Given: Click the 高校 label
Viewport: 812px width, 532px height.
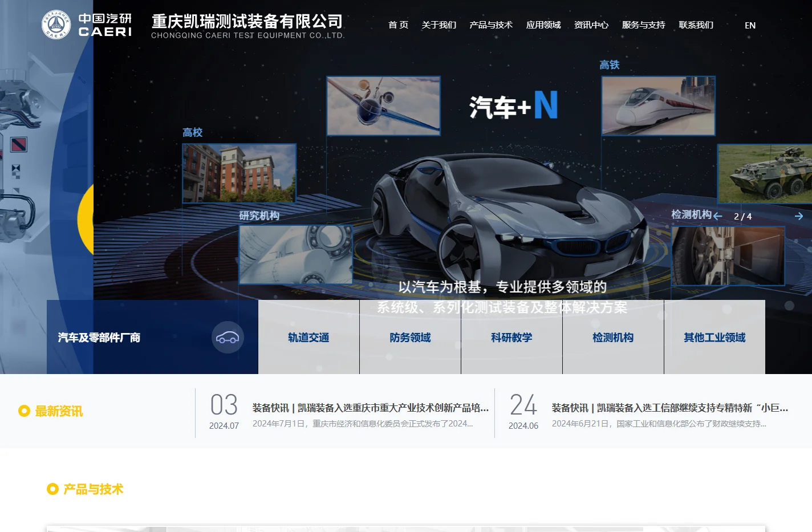Looking at the screenshot, I should (193, 132).
